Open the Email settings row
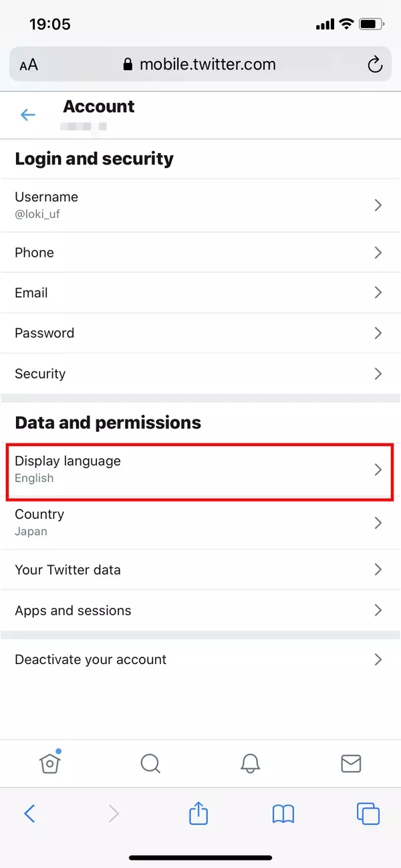Screen dimensions: 401x868 (199, 292)
